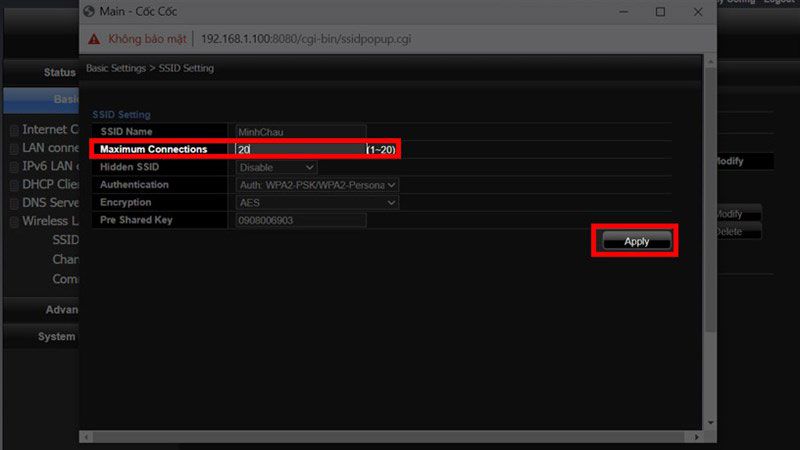
Task: Click the Apply button
Action: 636,241
